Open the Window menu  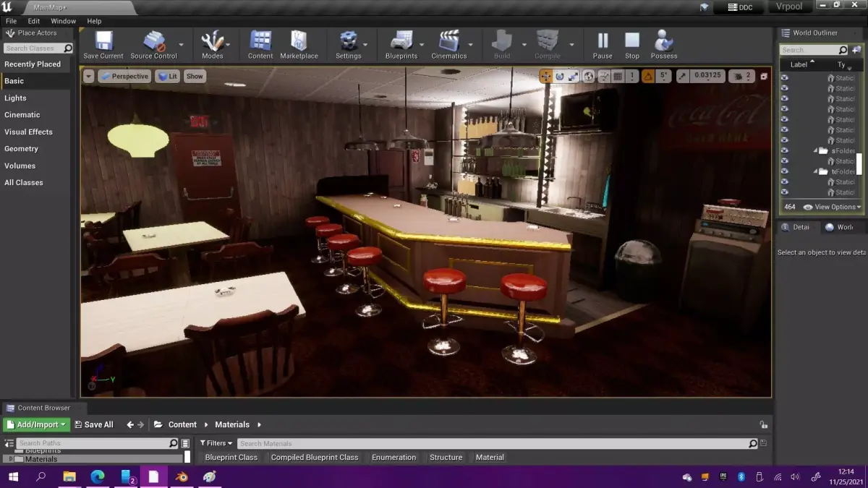click(64, 21)
